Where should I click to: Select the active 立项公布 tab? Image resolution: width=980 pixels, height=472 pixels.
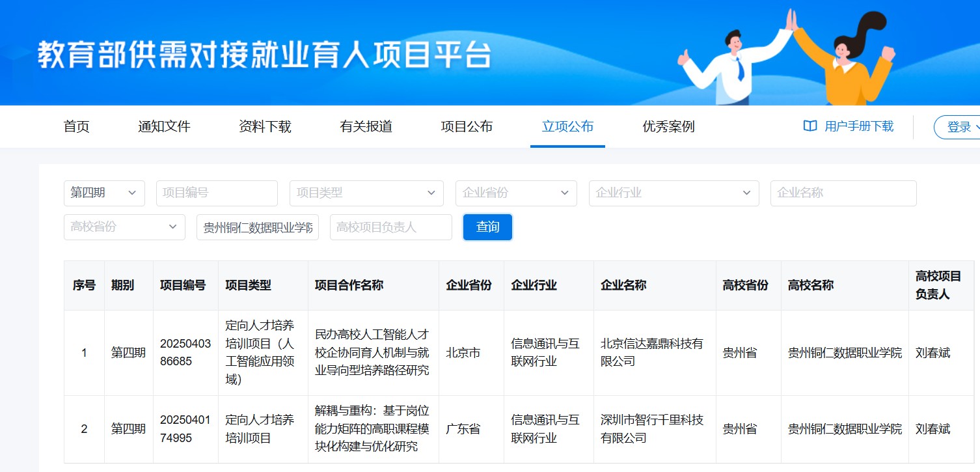click(567, 126)
